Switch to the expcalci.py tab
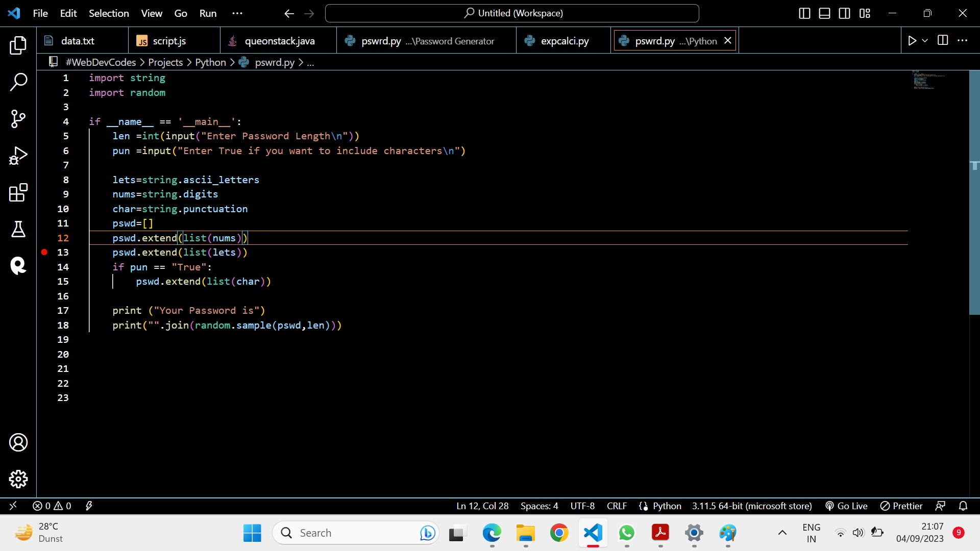Viewport: 980px width, 551px height. 565,40
